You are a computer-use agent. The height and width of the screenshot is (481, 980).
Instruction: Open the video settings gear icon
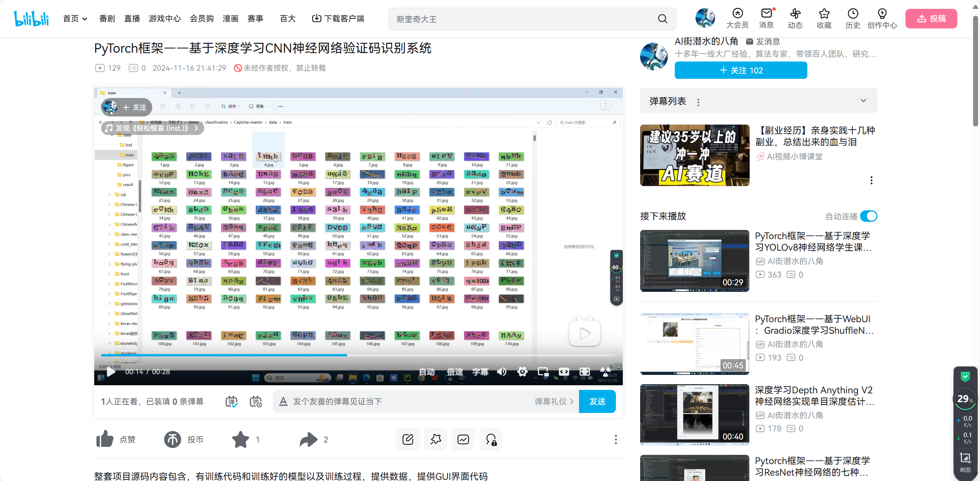522,372
